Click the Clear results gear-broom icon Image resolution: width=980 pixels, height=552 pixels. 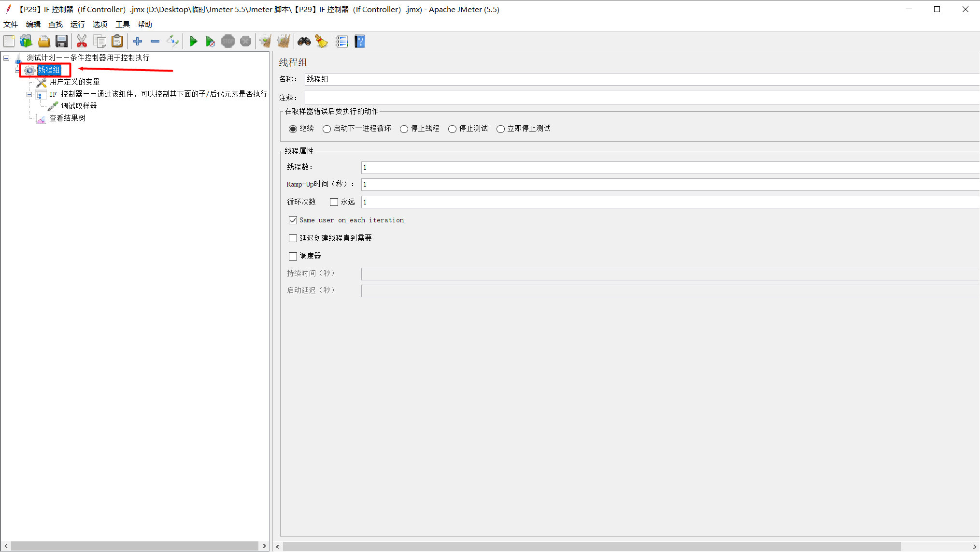(265, 42)
